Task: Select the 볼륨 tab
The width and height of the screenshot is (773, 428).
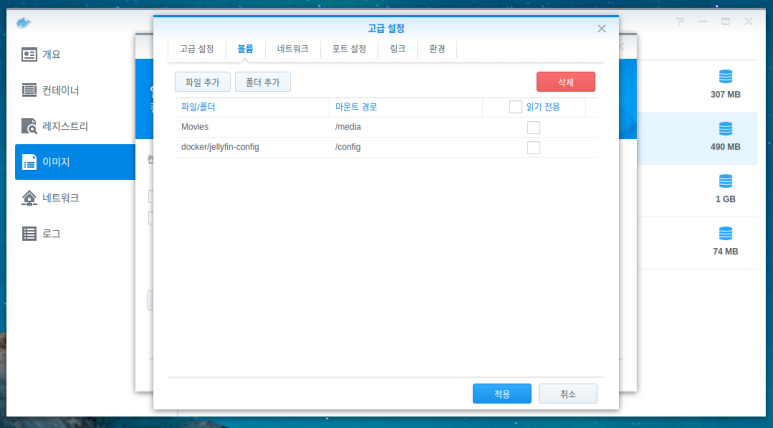Action: (245, 49)
